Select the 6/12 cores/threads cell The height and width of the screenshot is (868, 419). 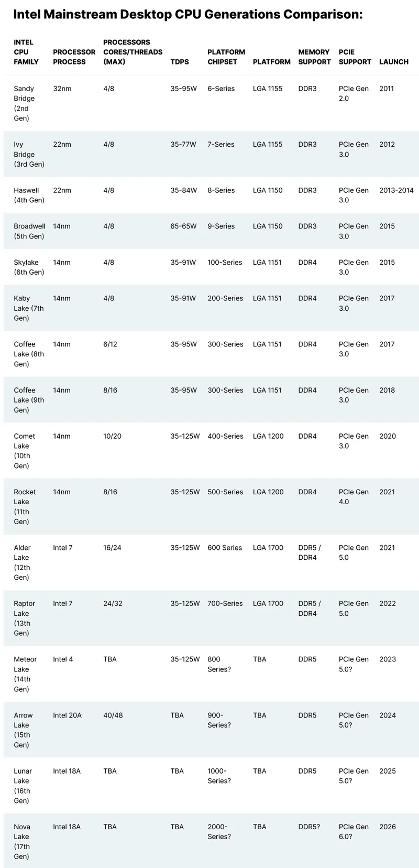(110, 344)
